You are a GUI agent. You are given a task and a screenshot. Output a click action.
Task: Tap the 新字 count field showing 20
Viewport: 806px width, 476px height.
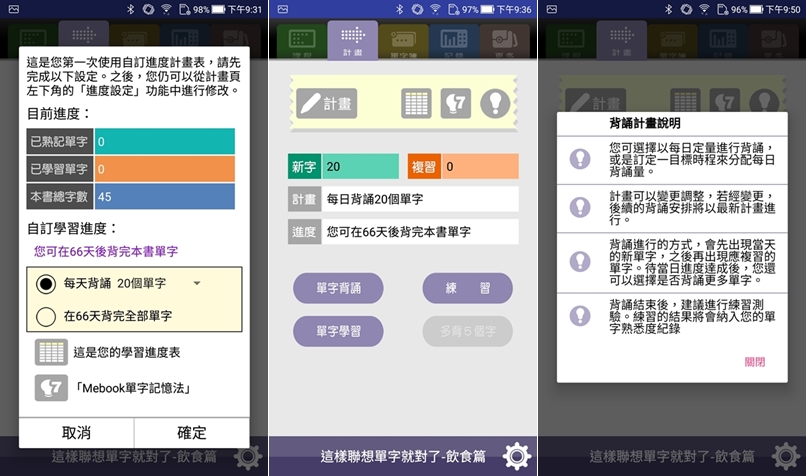click(360, 167)
